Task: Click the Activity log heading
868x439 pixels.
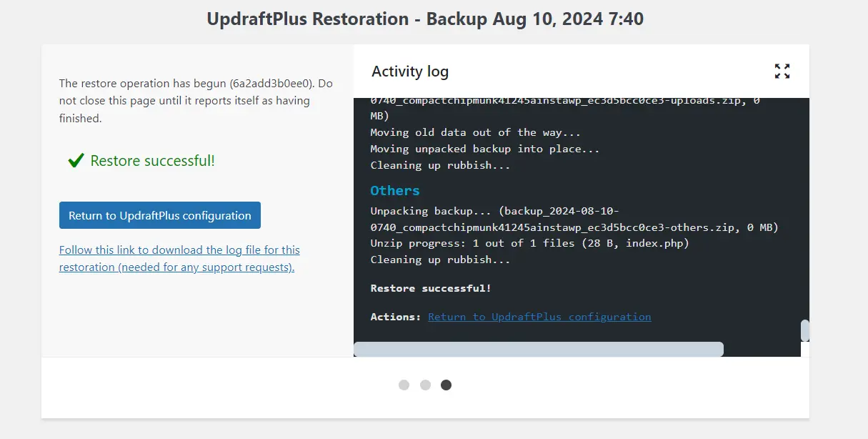Action: [410, 71]
